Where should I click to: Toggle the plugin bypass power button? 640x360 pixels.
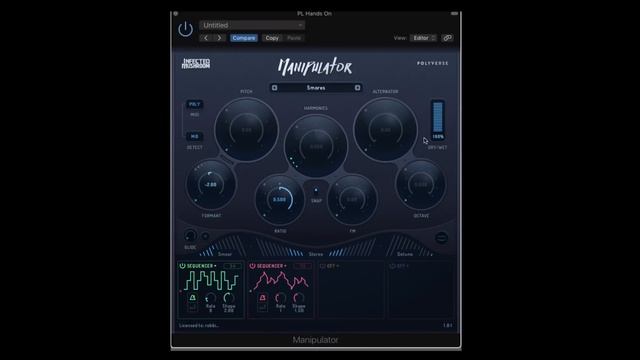pyautogui.click(x=185, y=29)
